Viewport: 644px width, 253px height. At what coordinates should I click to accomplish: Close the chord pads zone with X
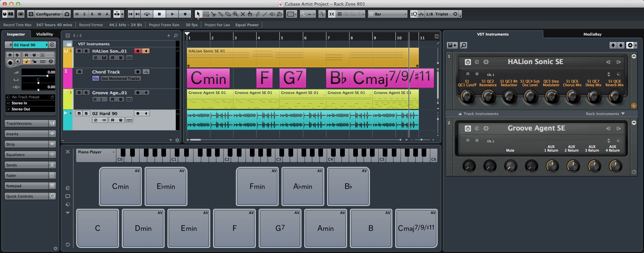coord(68,152)
